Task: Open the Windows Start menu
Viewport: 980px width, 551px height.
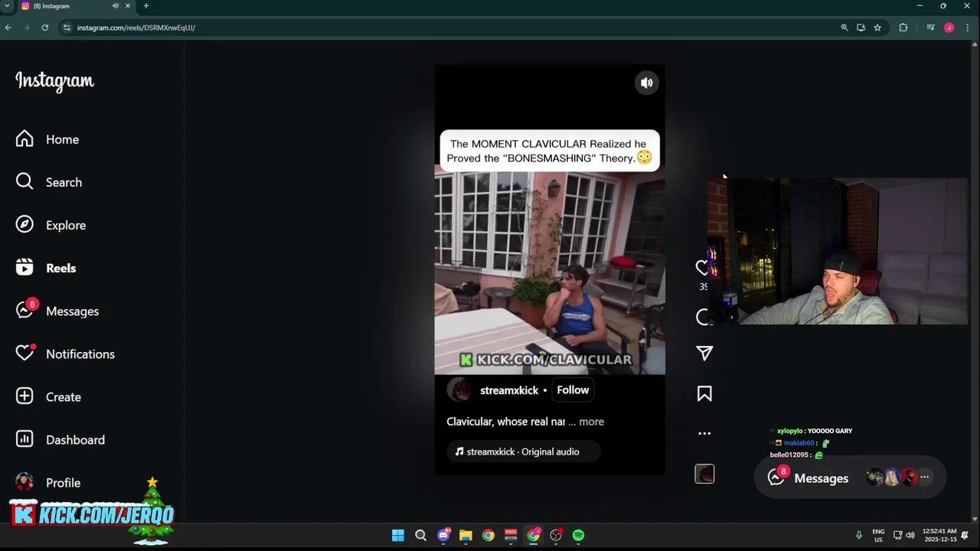Action: (x=398, y=535)
